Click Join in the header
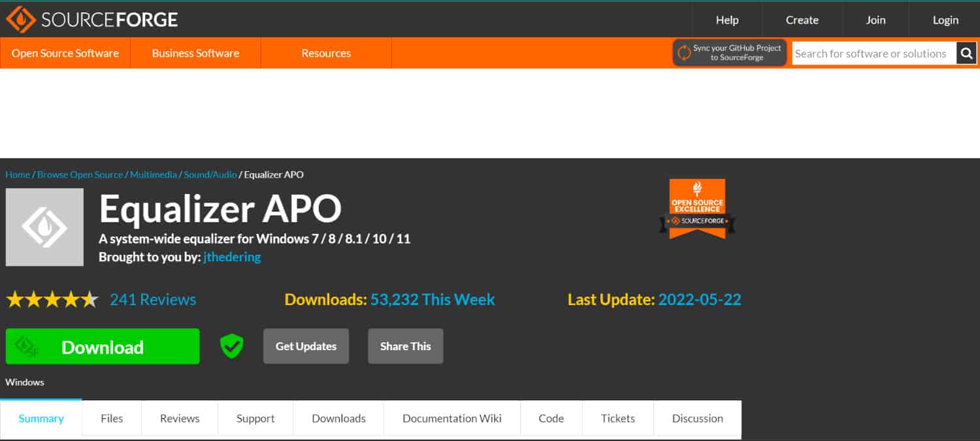This screenshot has width=980, height=441. click(x=875, y=20)
